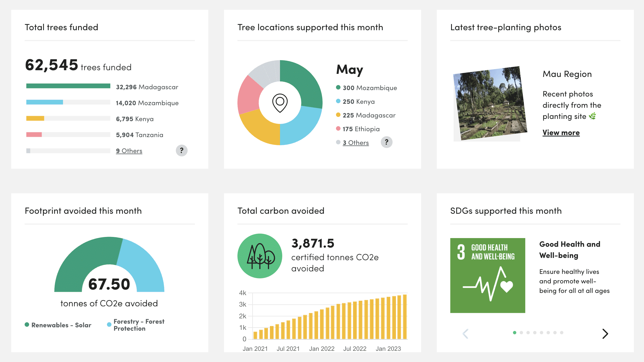Go to next SDG with right chevron

(x=605, y=333)
